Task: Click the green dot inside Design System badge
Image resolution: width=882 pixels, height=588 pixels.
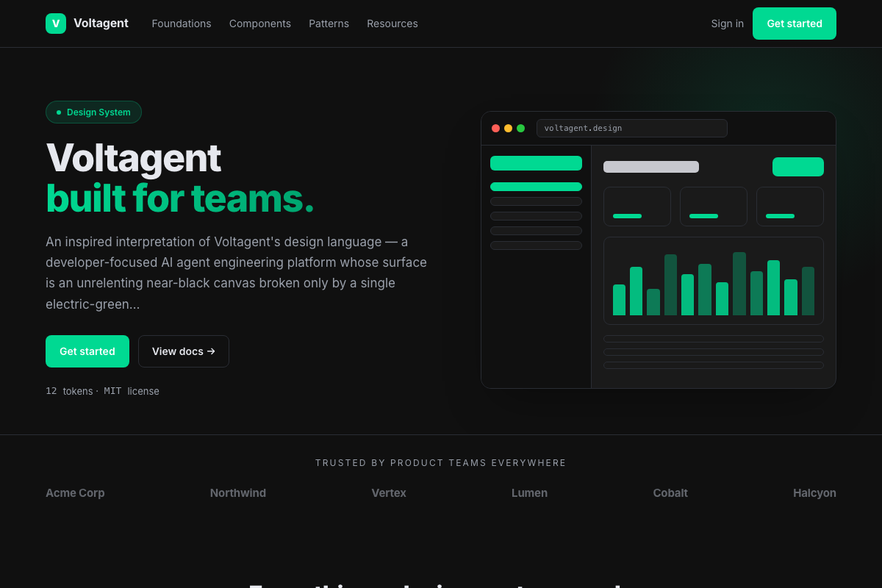Action: click(x=59, y=112)
